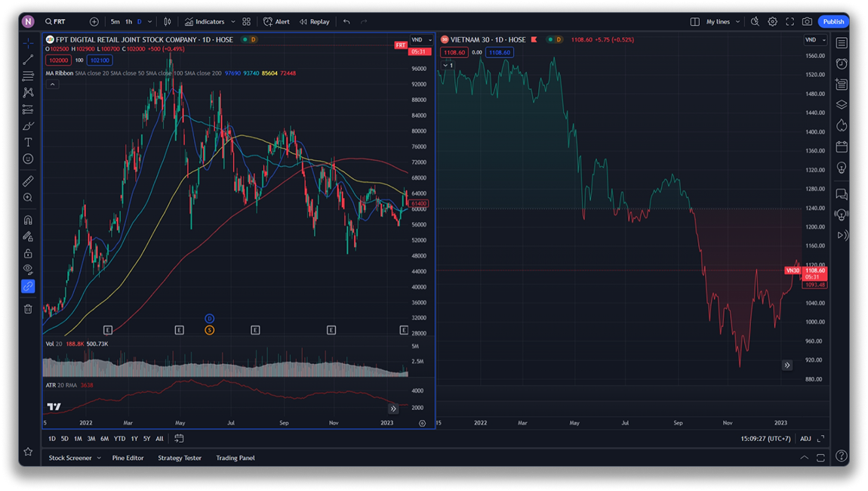Open the calendar panel on right sidebar
Screen dimensions: 868x491
(x=842, y=147)
